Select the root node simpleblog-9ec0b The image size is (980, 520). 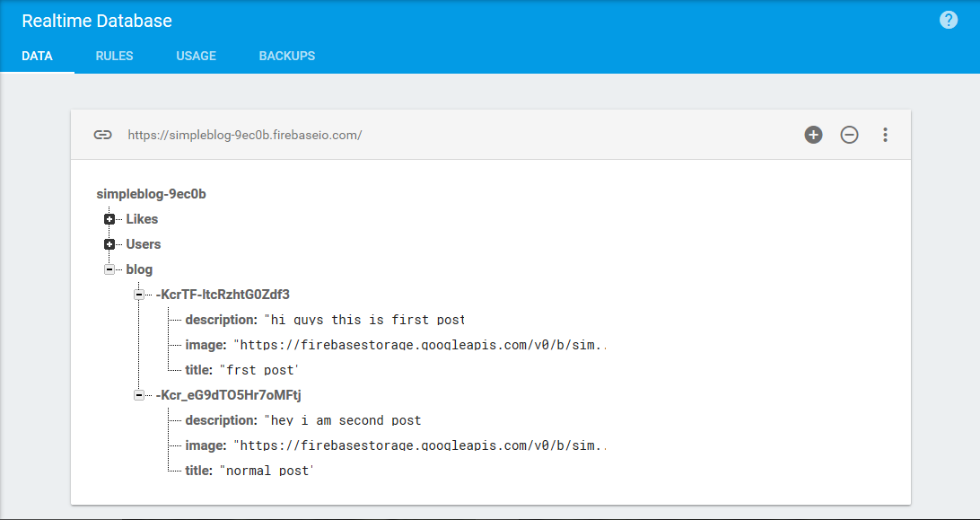[150, 193]
